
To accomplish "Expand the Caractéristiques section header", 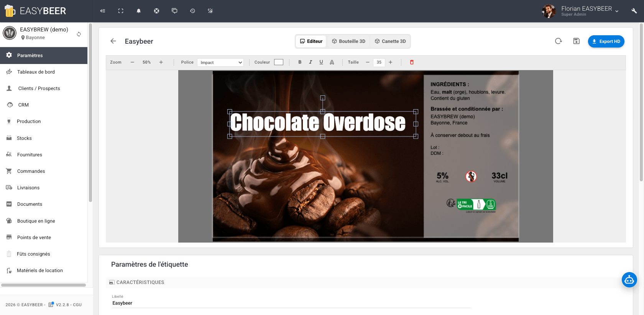I will click(x=140, y=282).
